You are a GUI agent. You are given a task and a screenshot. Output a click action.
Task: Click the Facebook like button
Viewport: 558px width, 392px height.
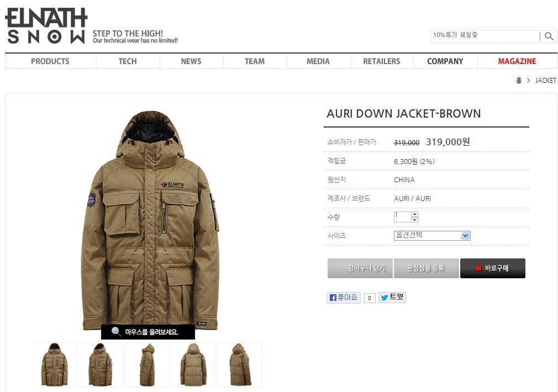click(344, 298)
